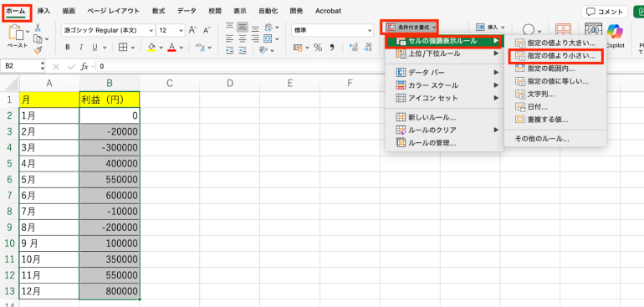This screenshot has width=644, height=307.
Task: Click the Paste clipboard icon
Action: 16,32
